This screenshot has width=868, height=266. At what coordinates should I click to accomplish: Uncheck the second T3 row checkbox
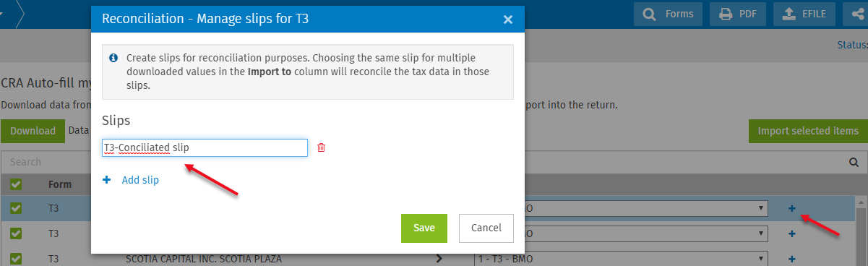tap(16, 233)
